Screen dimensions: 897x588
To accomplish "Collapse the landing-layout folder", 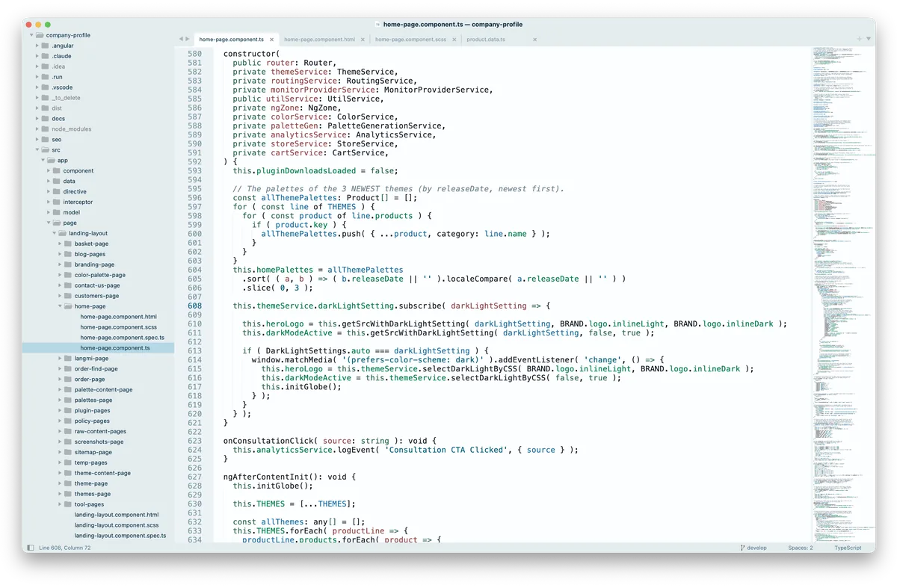I will (54, 233).
